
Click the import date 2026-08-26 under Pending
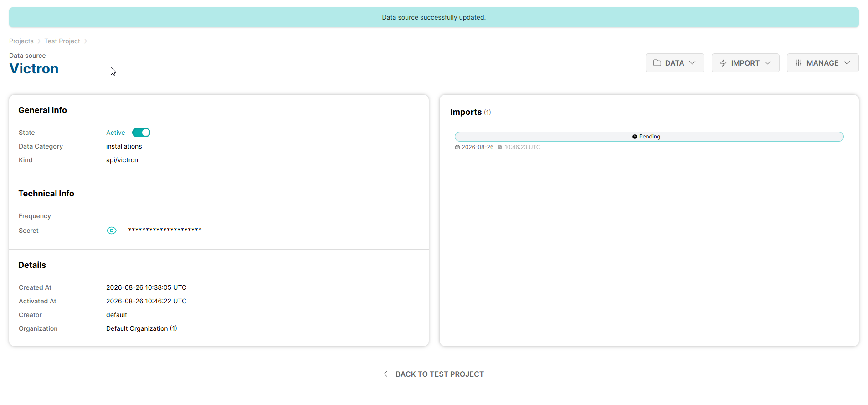(x=478, y=147)
